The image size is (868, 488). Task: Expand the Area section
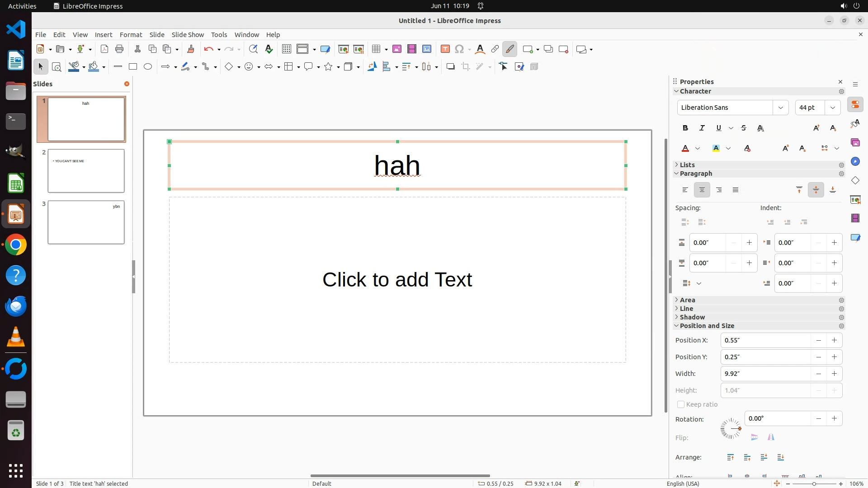click(687, 300)
